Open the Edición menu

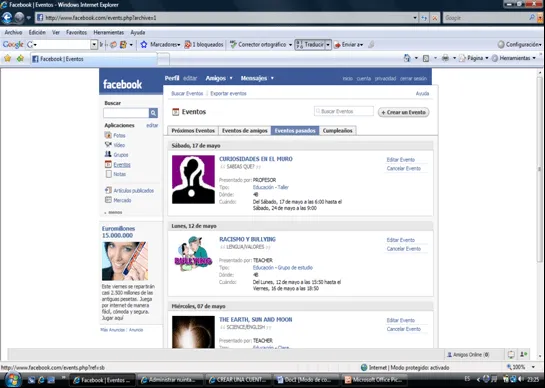[37, 32]
